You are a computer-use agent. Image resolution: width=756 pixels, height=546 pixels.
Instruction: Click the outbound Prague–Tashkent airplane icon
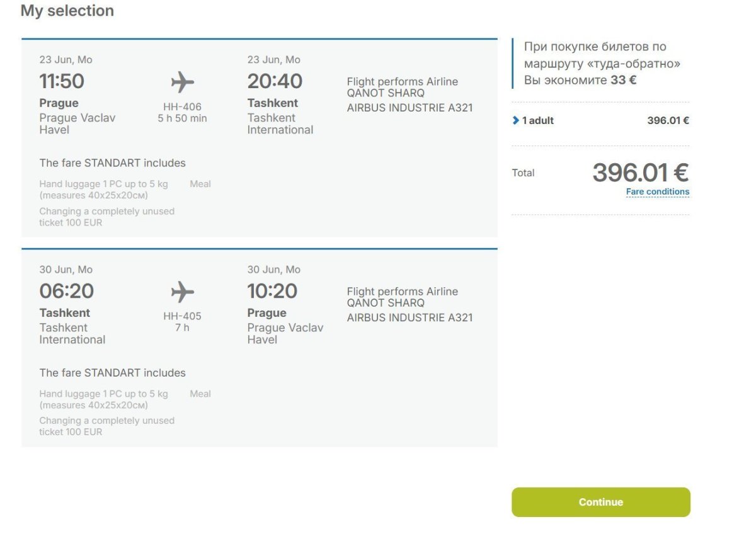[182, 82]
